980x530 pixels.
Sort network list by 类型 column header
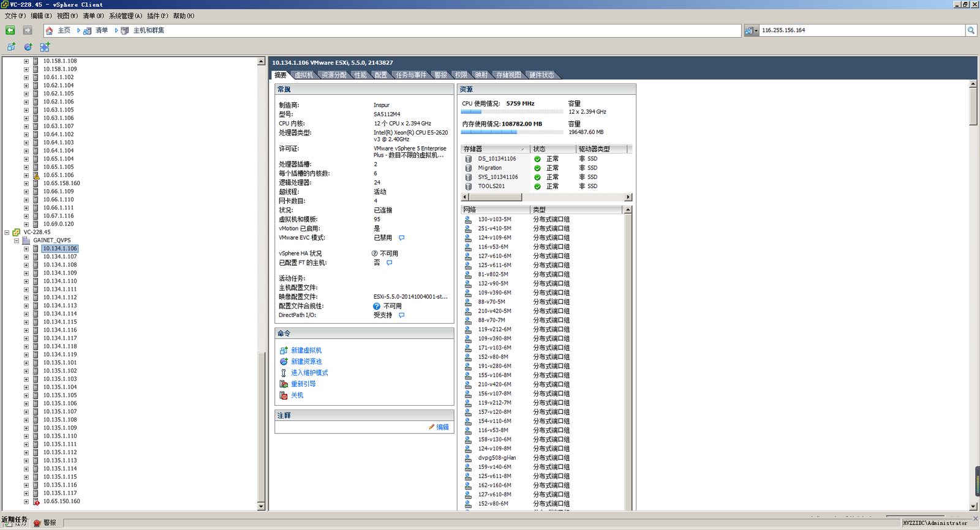576,210
